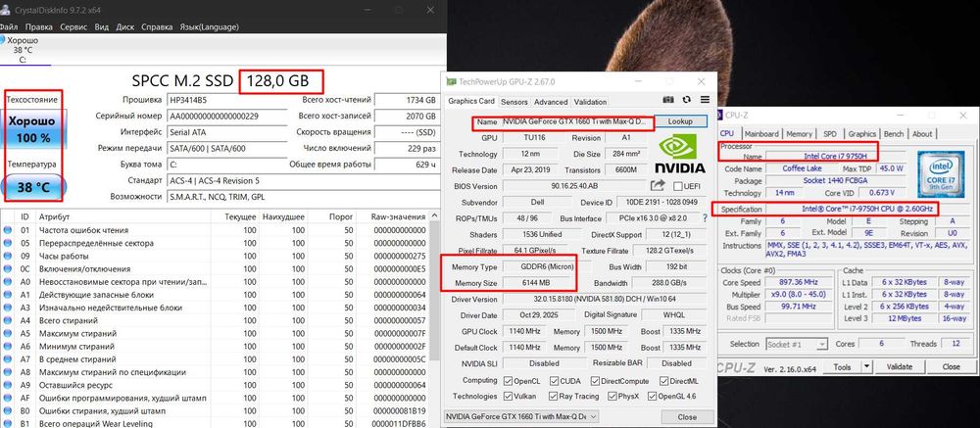Switch to the Memory tab in CPU-Z
The height and width of the screenshot is (428, 980).
(x=799, y=134)
